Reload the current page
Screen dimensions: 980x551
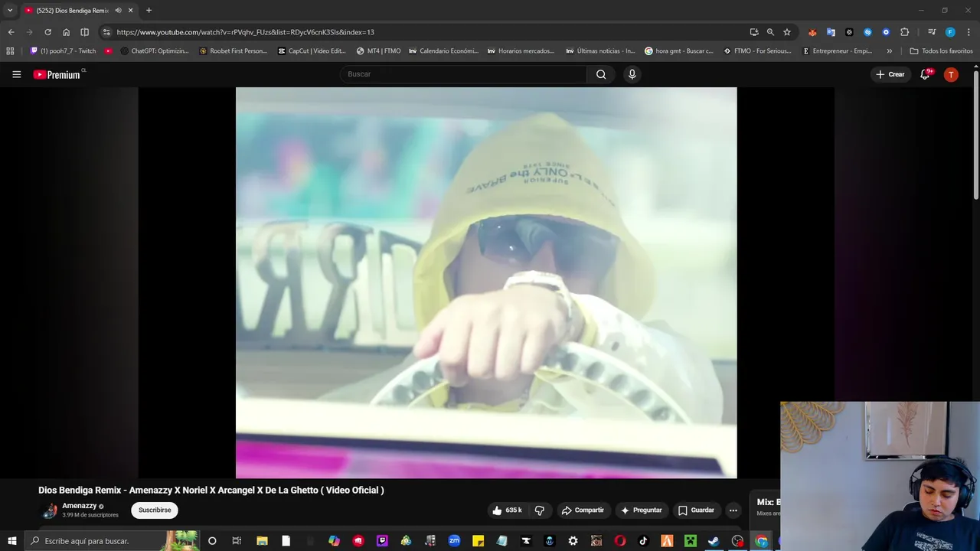[x=47, y=32]
